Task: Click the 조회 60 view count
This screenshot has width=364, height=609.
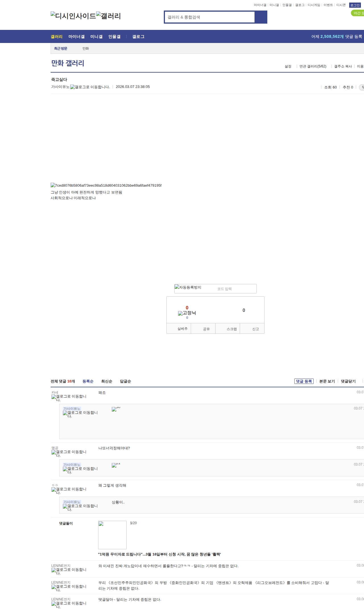Action: 330,87
